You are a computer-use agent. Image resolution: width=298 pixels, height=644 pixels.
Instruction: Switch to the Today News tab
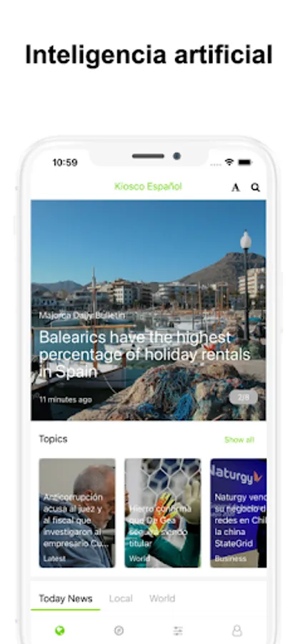66,598
